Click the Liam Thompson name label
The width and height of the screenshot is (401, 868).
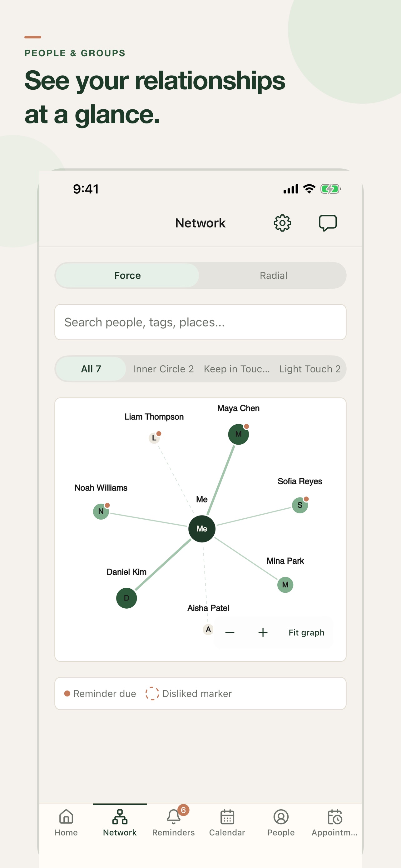coord(154,417)
